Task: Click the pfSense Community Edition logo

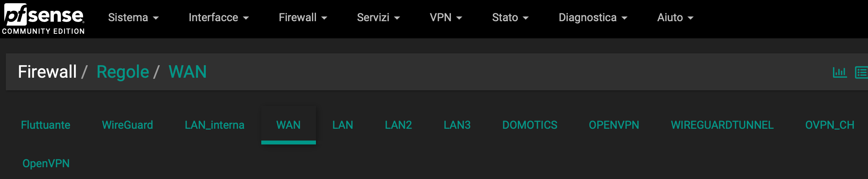Action: pyautogui.click(x=43, y=19)
